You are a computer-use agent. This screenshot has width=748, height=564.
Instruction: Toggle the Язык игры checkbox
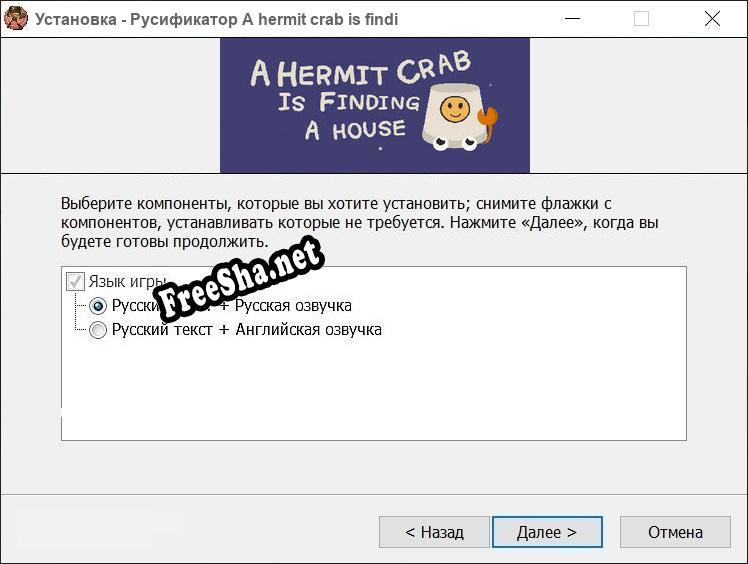76,282
